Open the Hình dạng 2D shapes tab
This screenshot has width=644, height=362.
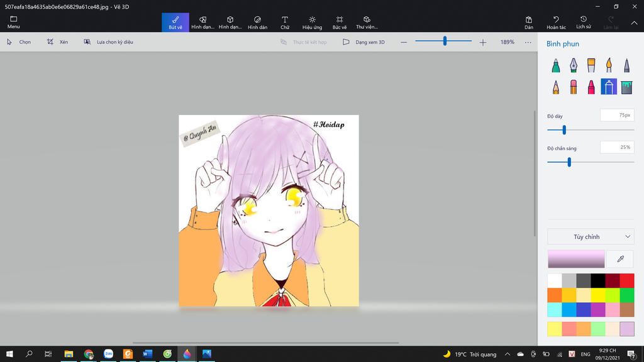tap(203, 22)
